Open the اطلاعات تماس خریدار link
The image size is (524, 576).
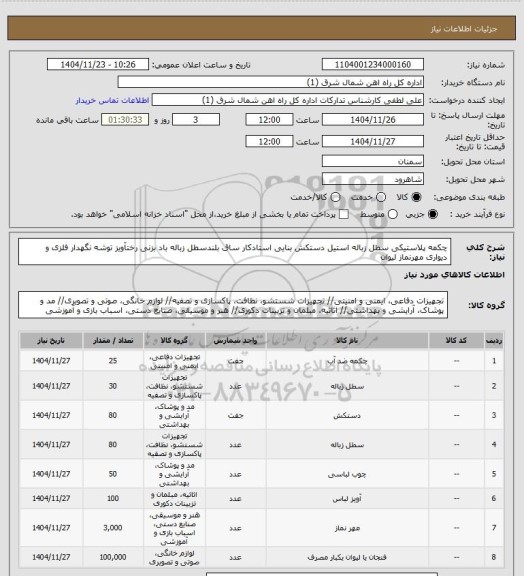[112, 100]
